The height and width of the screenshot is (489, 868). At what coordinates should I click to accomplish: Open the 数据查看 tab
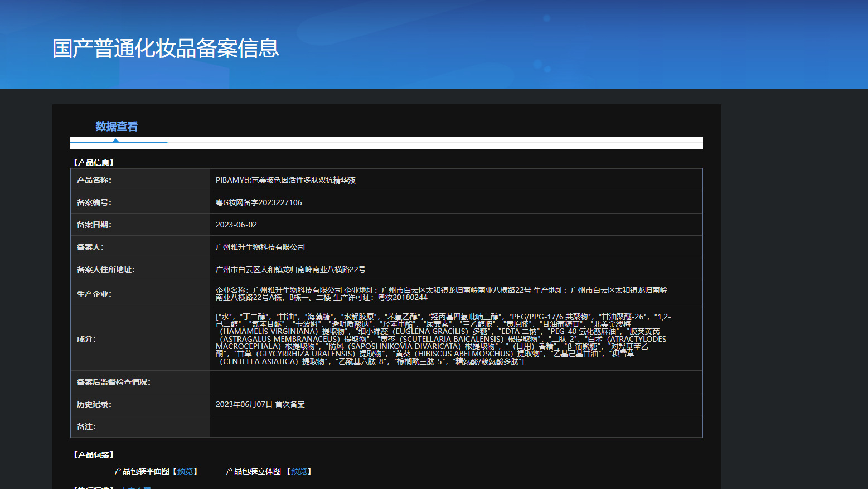click(116, 127)
